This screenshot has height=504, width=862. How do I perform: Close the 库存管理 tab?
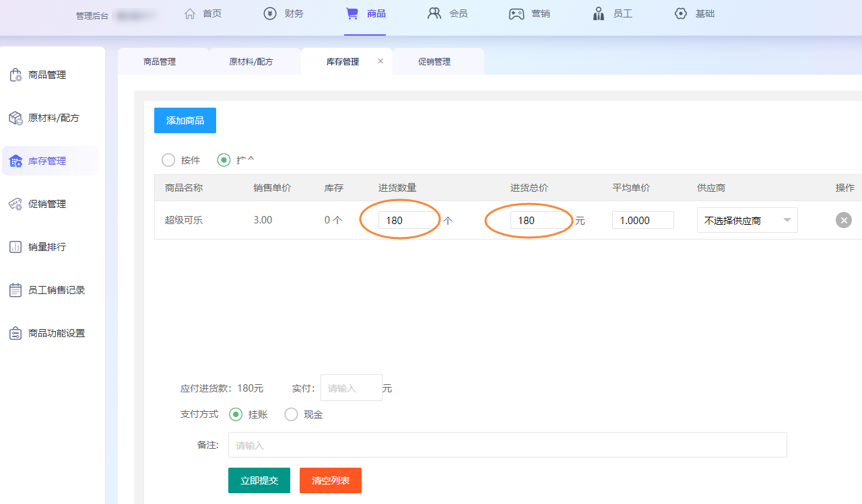click(x=380, y=61)
